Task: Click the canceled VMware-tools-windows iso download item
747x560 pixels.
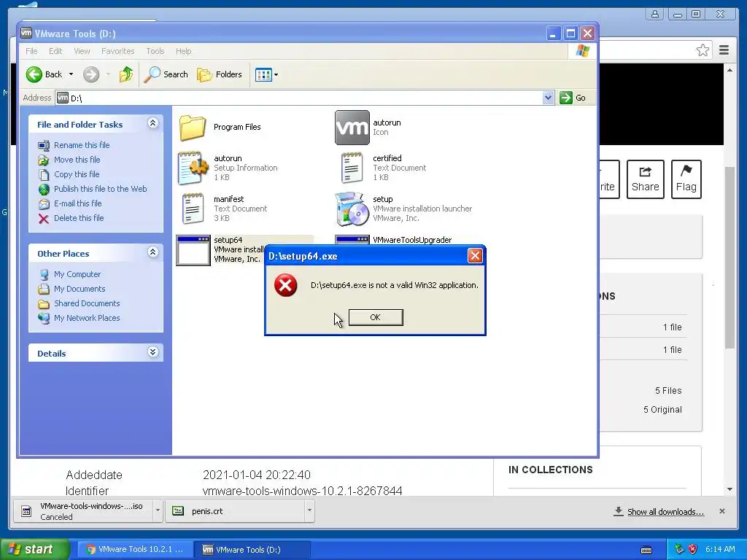Action: point(83,511)
